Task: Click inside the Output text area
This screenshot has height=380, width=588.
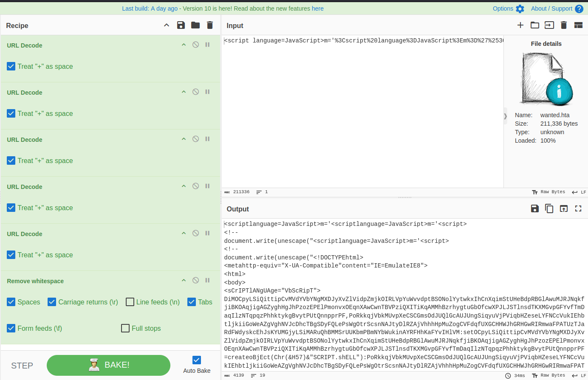Action: 404,295
